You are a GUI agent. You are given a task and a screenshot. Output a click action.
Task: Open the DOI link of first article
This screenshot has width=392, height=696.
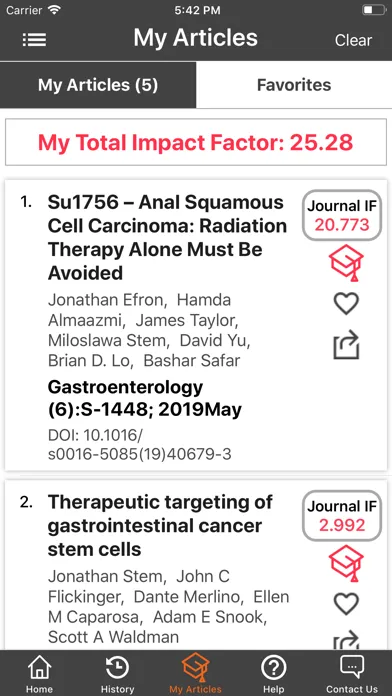pyautogui.click(x=140, y=445)
